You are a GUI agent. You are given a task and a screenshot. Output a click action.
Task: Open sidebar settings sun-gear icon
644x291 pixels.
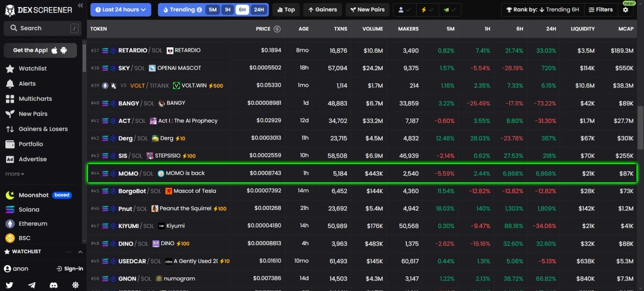tap(75, 285)
